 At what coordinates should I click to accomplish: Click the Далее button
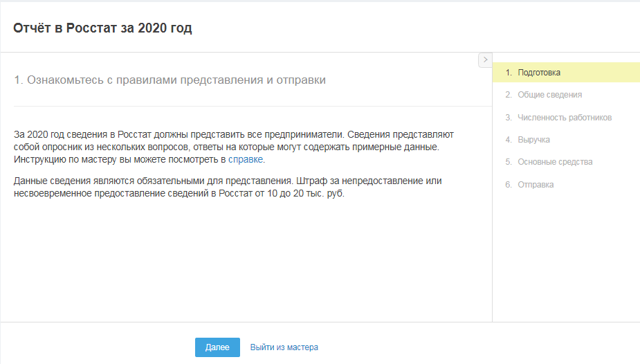[x=217, y=347]
